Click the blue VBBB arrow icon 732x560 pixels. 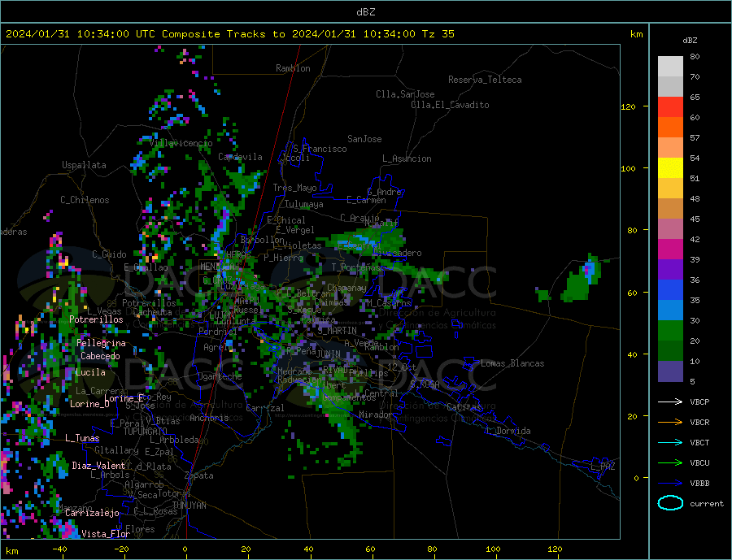(670, 483)
